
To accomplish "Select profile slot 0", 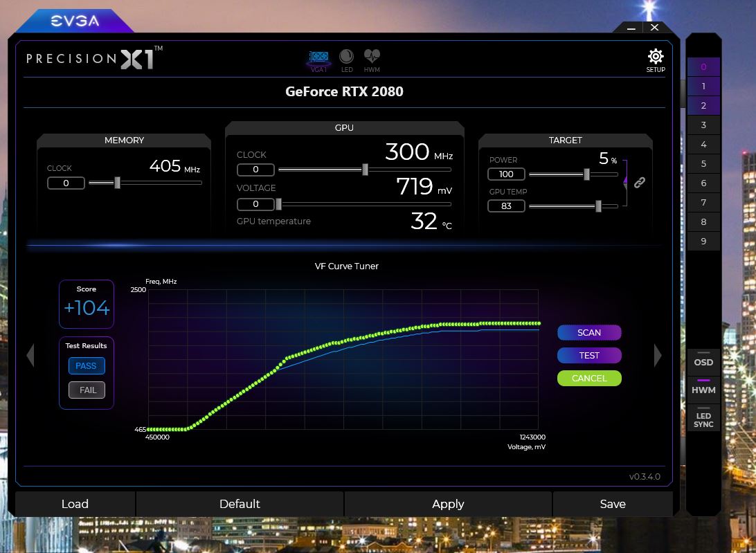I will 703,67.
